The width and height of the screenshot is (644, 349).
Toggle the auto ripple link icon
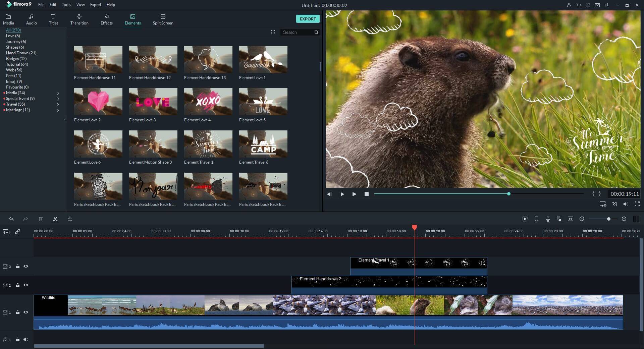point(18,232)
